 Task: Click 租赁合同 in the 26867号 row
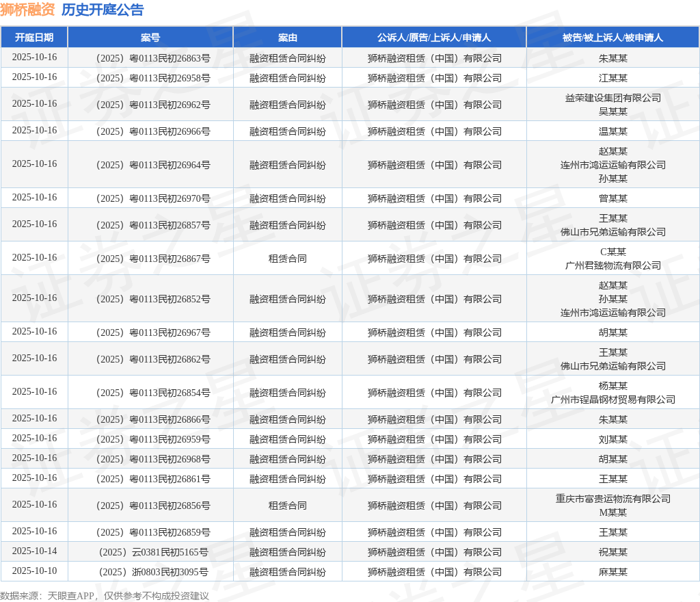(288, 259)
